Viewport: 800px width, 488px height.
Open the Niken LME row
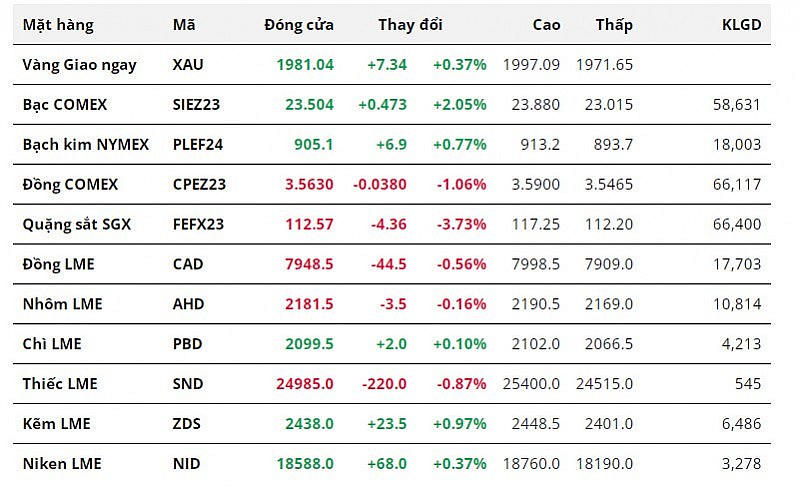[62, 464]
